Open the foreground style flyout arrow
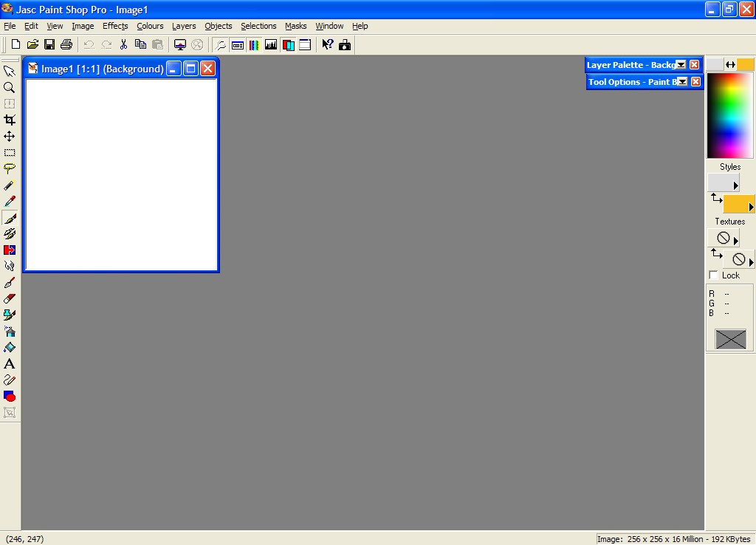This screenshot has width=756, height=545. pyautogui.click(x=736, y=185)
